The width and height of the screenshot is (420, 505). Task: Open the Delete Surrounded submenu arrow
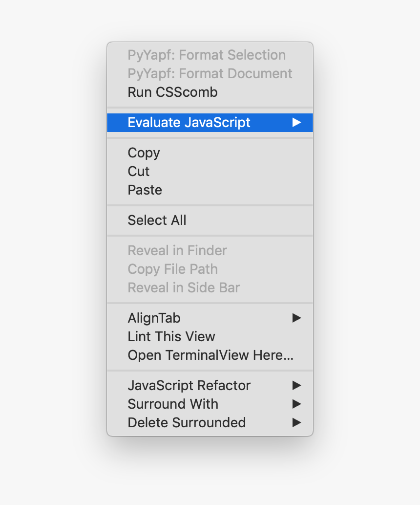[296, 422]
